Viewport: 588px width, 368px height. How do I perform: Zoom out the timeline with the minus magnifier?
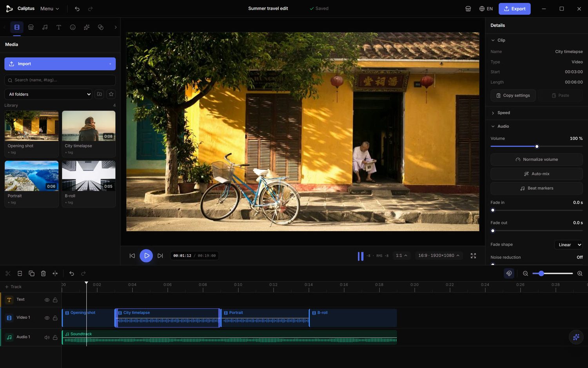(x=526, y=273)
